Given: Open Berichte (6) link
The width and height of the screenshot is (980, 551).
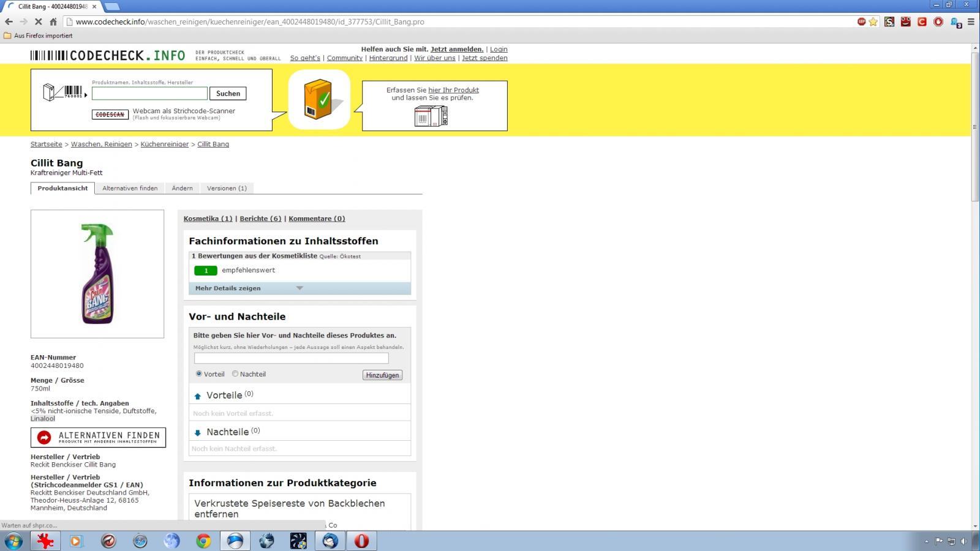Looking at the screenshot, I should [260, 219].
